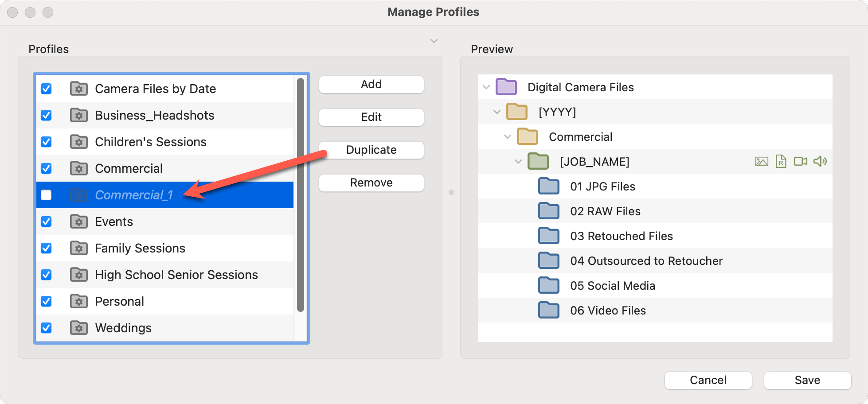868x404 pixels.
Task: Click the profiles list vertical scrollbar
Action: point(300,195)
